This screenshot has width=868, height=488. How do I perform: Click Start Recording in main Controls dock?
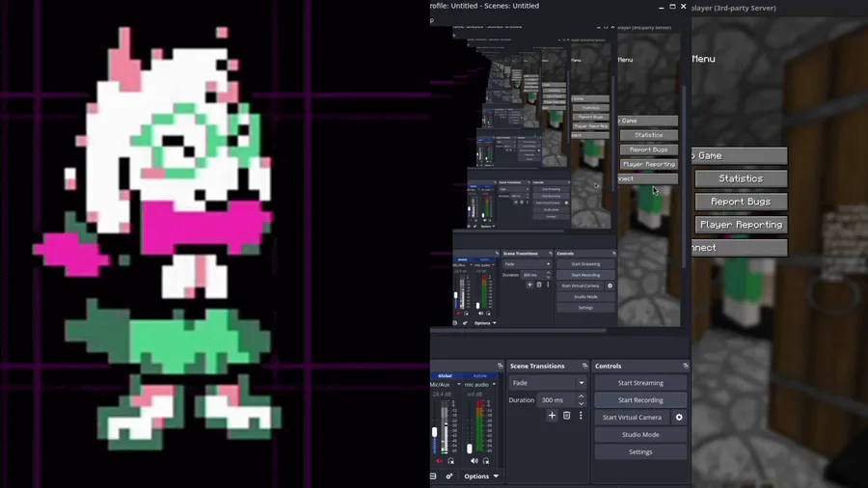tap(640, 400)
